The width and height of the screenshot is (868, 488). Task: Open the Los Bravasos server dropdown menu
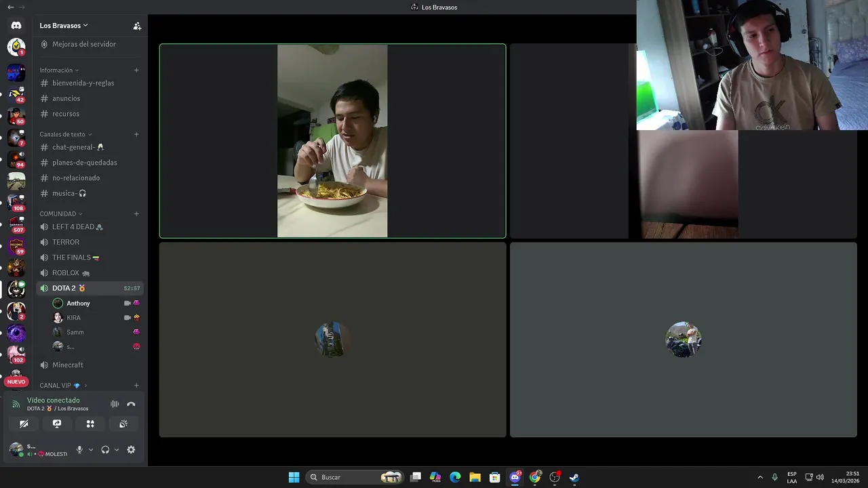(x=64, y=25)
